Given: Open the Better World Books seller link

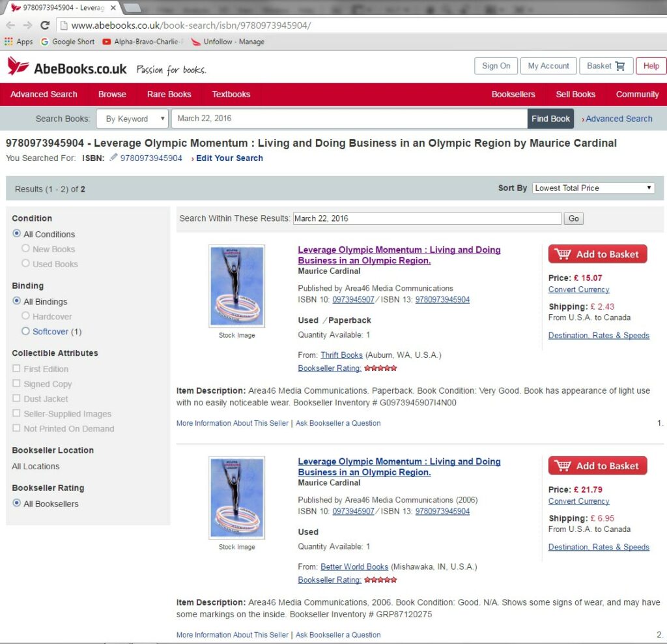Looking at the screenshot, I should coord(354,566).
